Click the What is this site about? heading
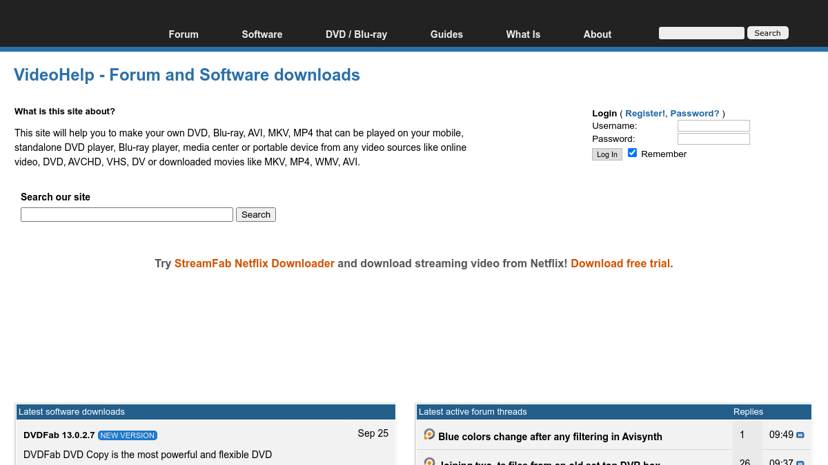The image size is (828, 465). (x=64, y=111)
